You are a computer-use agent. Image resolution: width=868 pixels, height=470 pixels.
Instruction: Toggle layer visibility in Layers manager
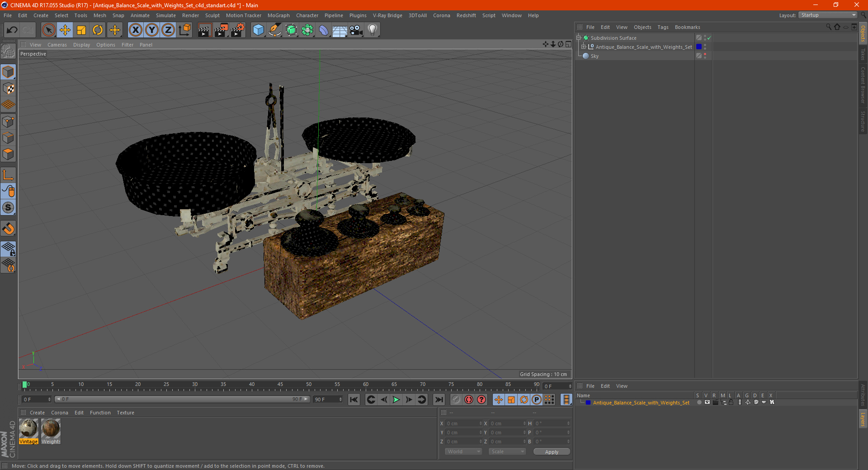tap(707, 402)
